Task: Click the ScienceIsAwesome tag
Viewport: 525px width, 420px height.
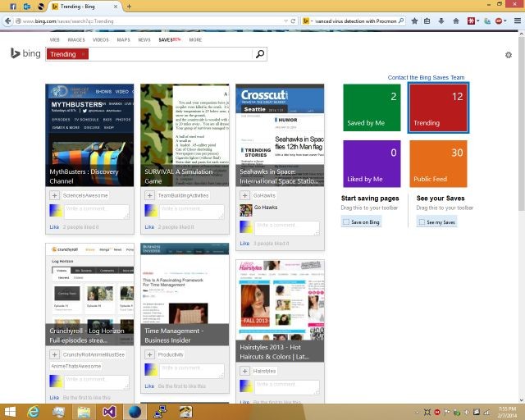Action: pyautogui.click(x=85, y=195)
